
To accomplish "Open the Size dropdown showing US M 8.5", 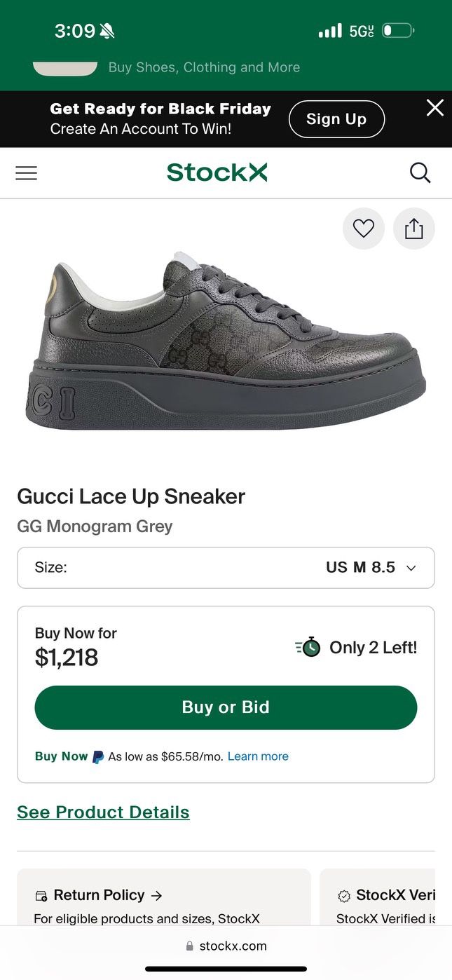I will click(x=226, y=567).
